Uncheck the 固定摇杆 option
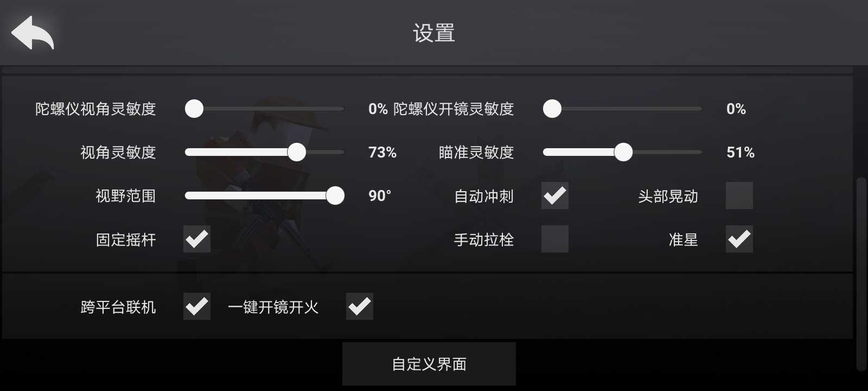868x391 pixels. coord(197,239)
